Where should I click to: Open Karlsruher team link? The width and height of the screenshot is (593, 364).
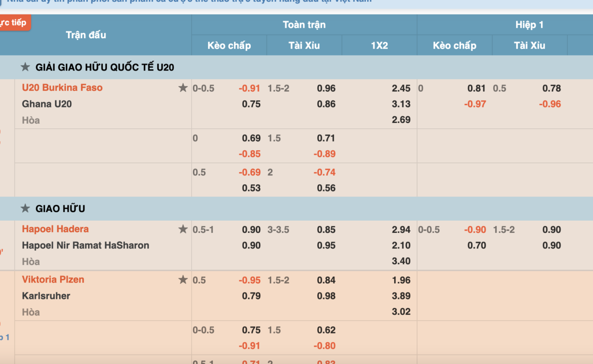[46, 296]
